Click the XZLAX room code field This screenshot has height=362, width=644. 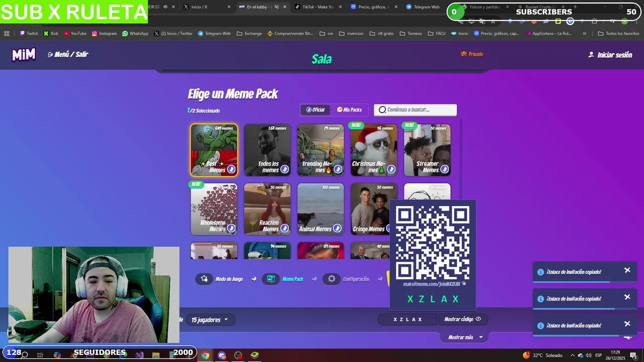[x=408, y=319]
